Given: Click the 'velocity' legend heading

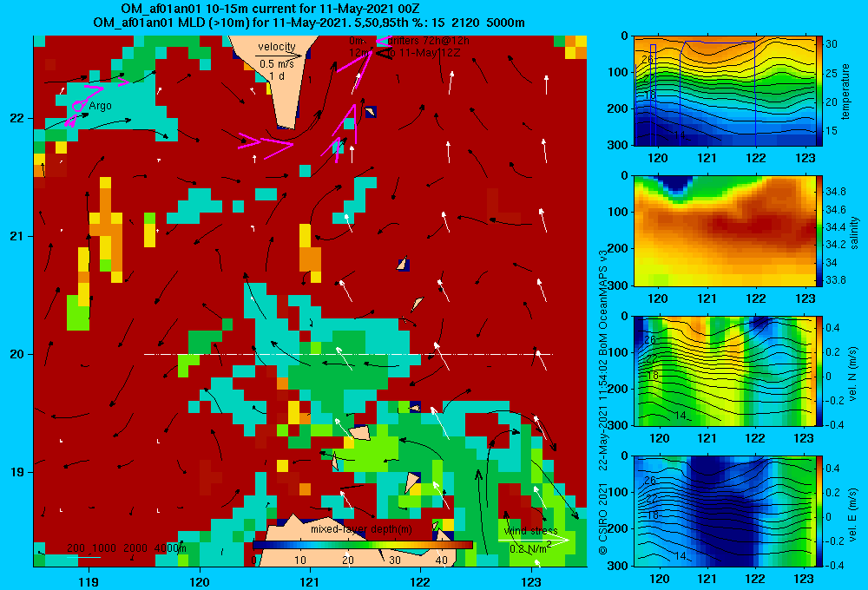Looking at the screenshot, I should click(277, 47).
